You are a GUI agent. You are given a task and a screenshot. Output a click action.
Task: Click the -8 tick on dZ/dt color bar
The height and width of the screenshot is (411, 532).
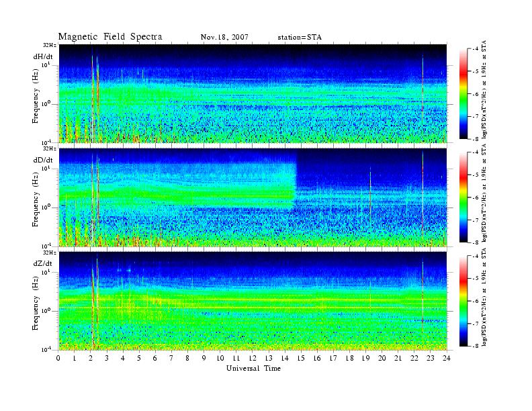(476, 346)
